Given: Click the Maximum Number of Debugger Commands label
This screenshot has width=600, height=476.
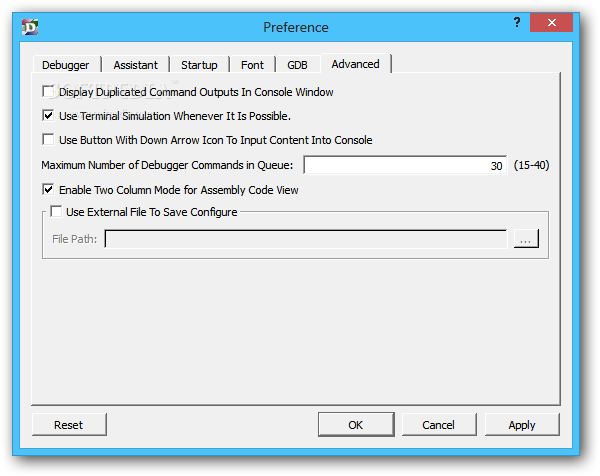Looking at the screenshot, I should coord(167,165).
